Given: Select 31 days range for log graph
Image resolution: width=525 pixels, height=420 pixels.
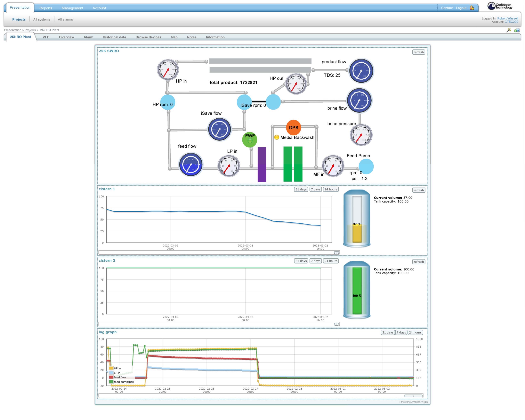Looking at the screenshot, I should (x=388, y=332).
